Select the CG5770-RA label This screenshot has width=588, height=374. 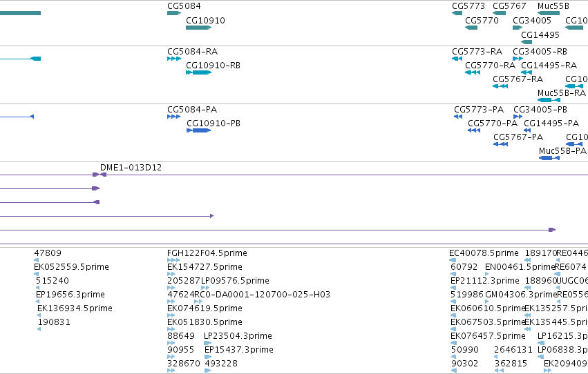(490, 65)
